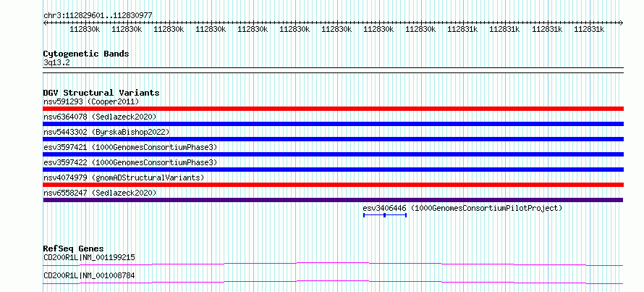This screenshot has height=292, width=644.
Task: Click the RefSeq Genes track title
Action: (73, 249)
